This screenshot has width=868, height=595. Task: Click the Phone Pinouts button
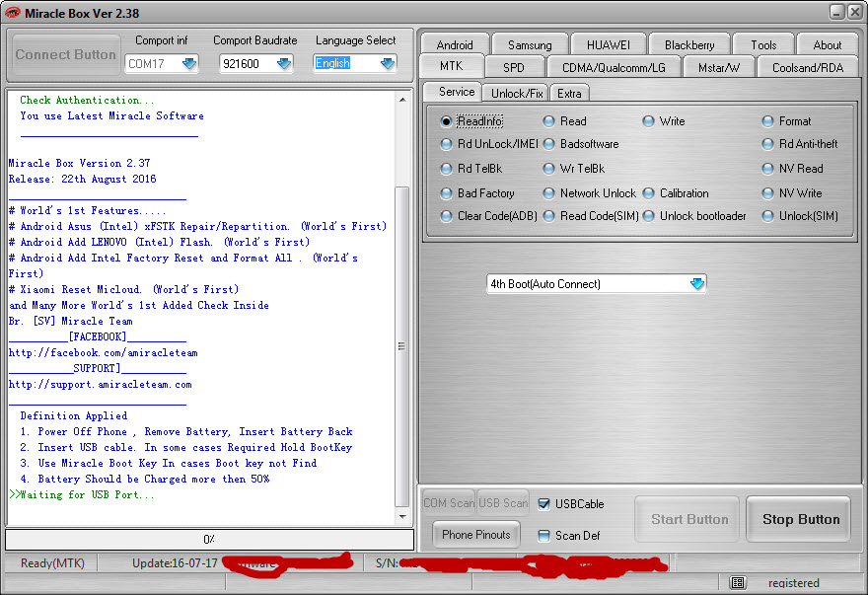click(476, 534)
